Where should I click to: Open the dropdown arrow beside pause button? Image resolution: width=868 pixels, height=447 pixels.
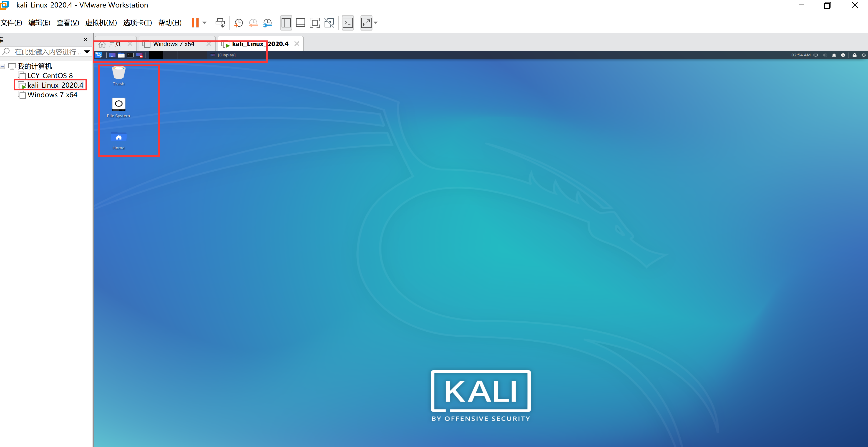click(x=204, y=23)
